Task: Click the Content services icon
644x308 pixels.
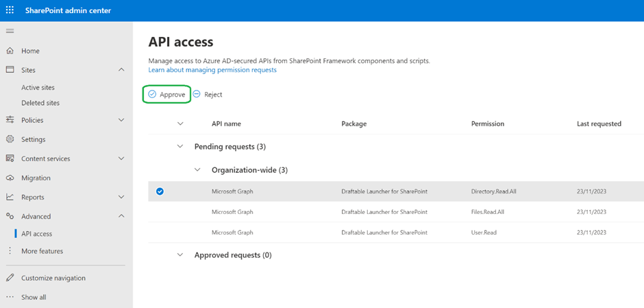Action: [x=10, y=158]
